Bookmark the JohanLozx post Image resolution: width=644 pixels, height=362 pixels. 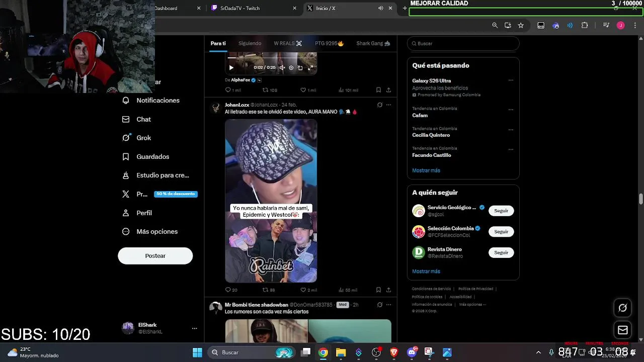point(378,290)
